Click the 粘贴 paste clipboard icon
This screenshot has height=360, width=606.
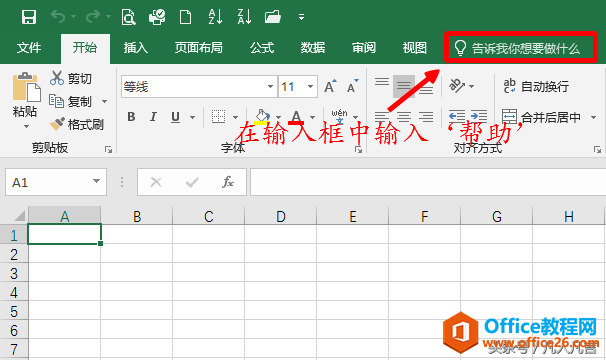(x=26, y=87)
